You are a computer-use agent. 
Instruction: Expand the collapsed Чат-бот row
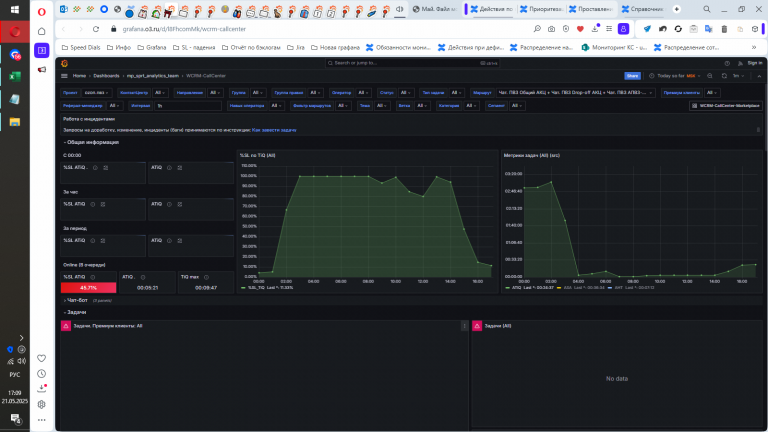click(76, 300)
